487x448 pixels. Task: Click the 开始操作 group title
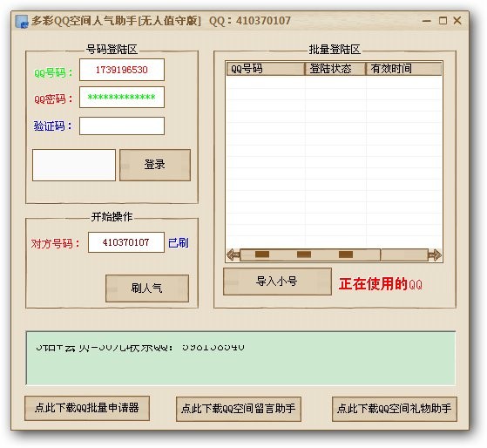tap(112, 216)
